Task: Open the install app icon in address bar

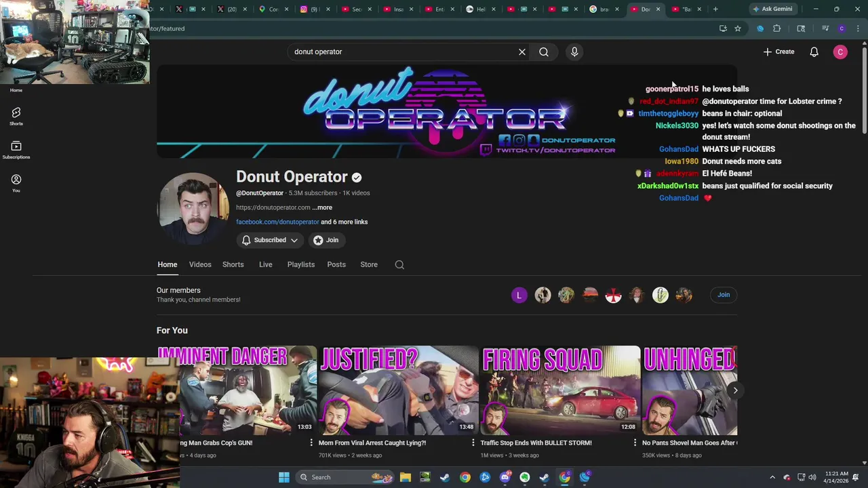Action: (x=723, y=28)
